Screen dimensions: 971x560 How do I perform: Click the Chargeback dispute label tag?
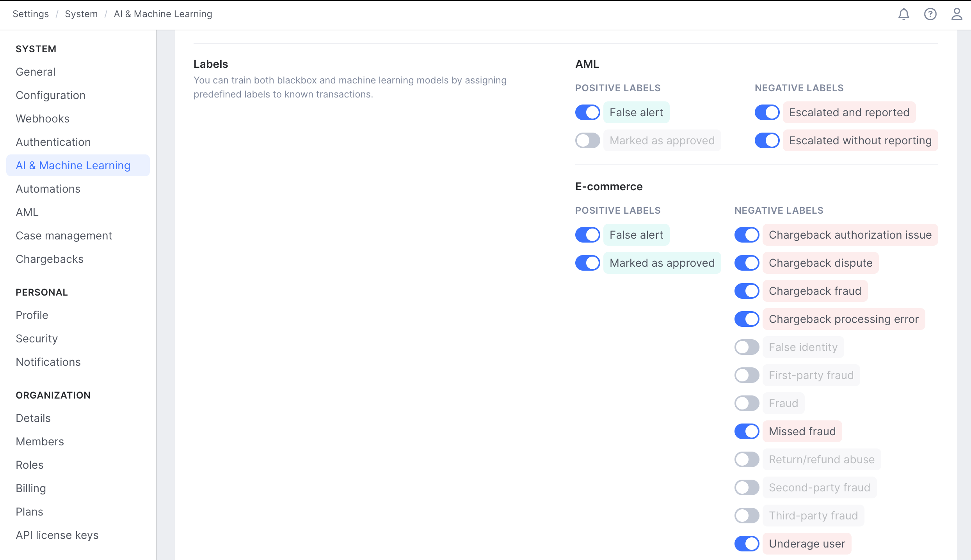click(x=820, y=263)
